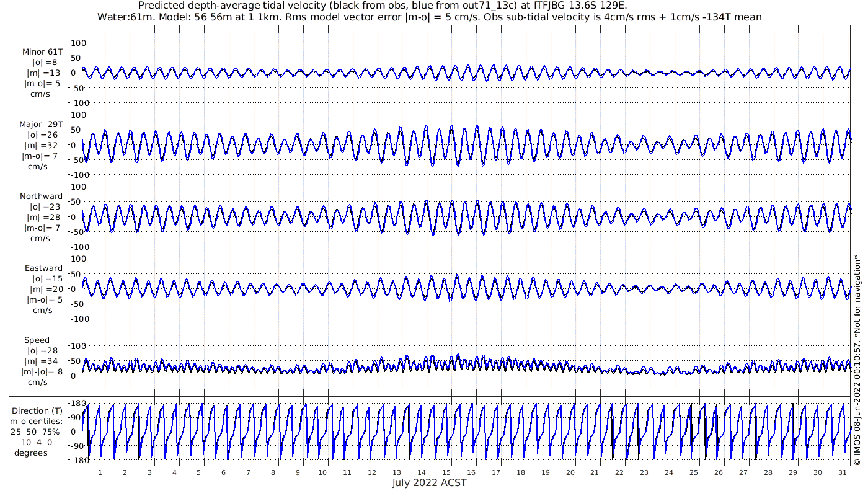Image resolution: width=868 pixels, height=496 pixels.
Task: Click '|m-o|= 5' under Eastward
Action: [x=42, y=300]
